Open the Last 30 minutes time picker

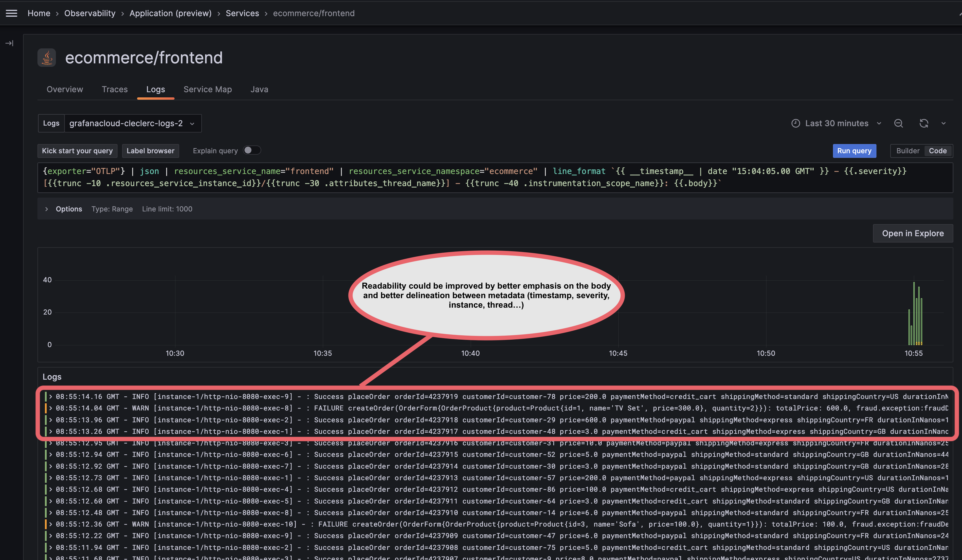point(836,123)
